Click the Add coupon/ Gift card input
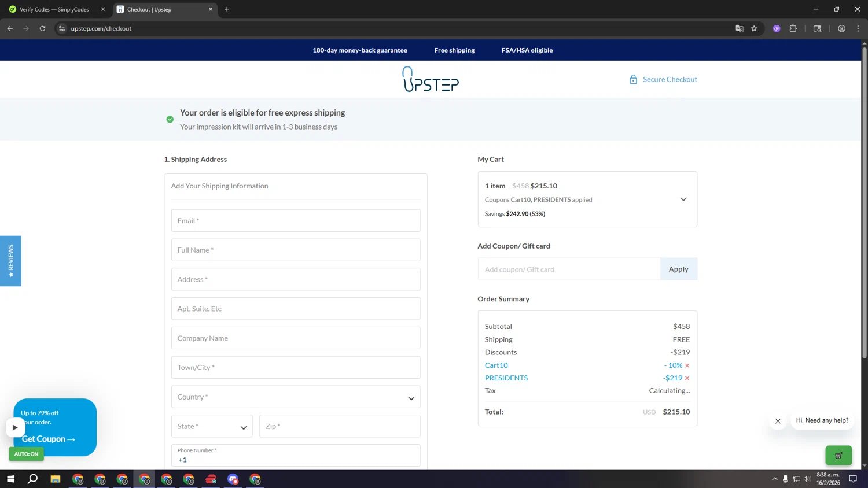The height and width of the screenshot is (488, 868). (x=569, y=269)
